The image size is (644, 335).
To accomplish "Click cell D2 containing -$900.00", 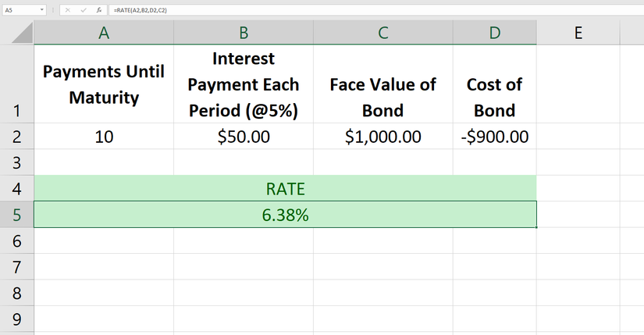I will point(494,136).
